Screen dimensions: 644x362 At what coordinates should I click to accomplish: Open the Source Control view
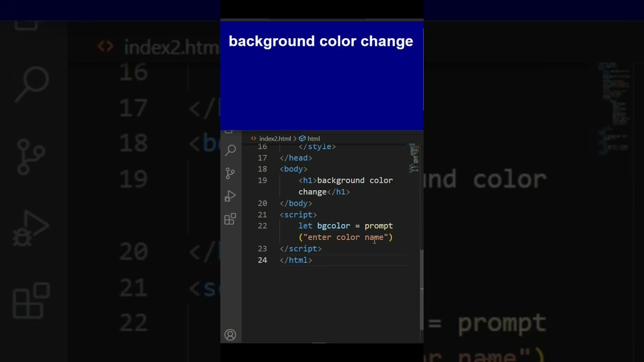230,173
